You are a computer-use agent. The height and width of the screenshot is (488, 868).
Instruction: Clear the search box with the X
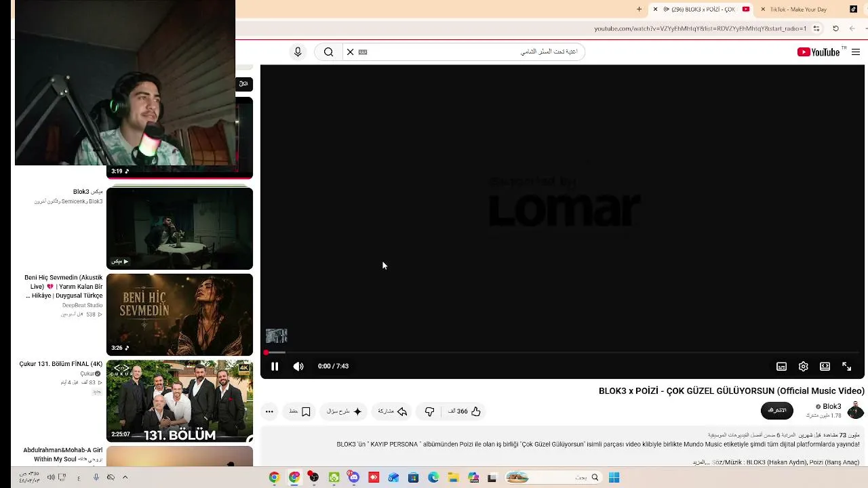click(350, 52)
